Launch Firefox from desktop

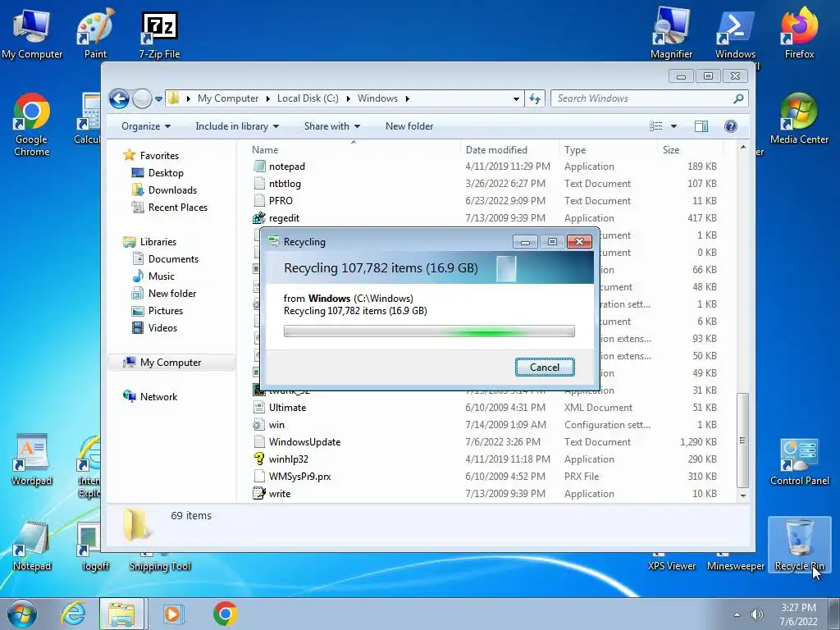[x=799, y=33]
